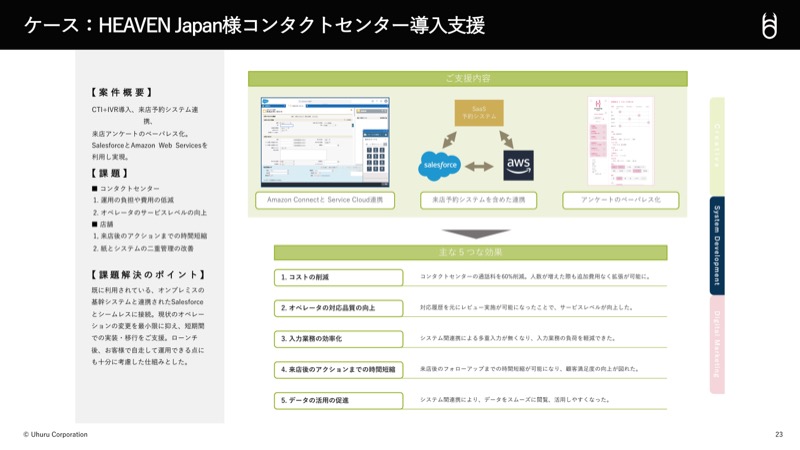Click the text about 通話料を60%削減
800x450 pixels.
coord(535,277)
